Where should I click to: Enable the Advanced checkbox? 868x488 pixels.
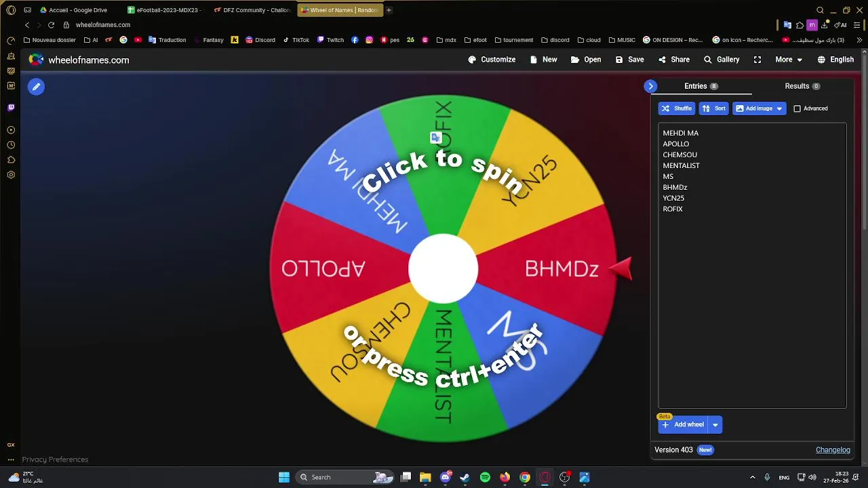[x=797, y=108]
